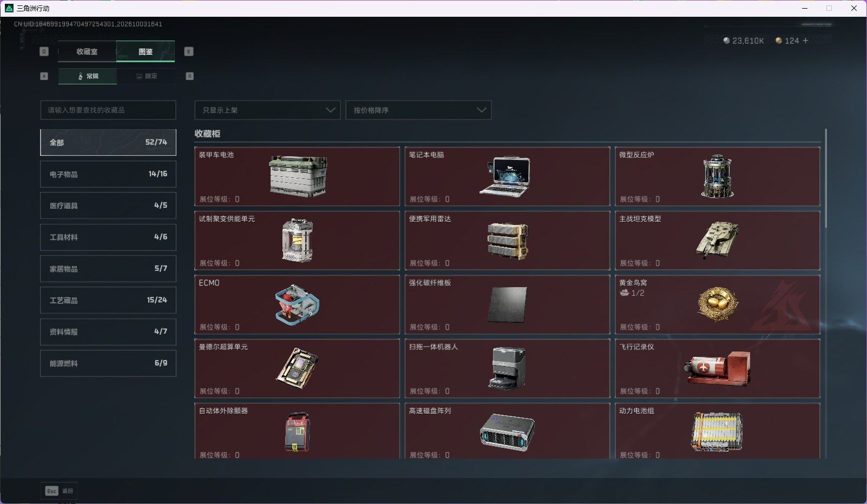Viewport: 867px width, 504px height.
Task: Select the 笔记本电脑 laptop item image
Action: coord(505,176)
